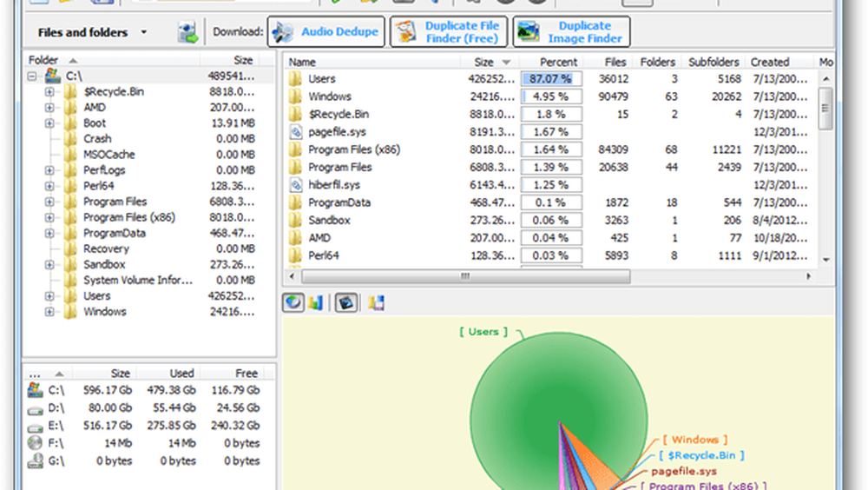
Task: Collapse the C:\ tree root
Action: pyautogui.click(x=32, y=76)
